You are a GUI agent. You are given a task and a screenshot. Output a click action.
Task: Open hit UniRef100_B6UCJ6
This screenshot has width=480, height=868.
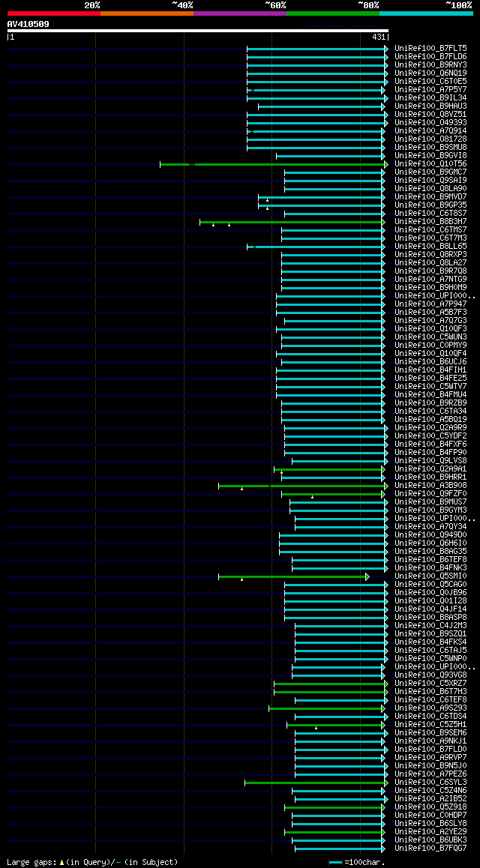coord(430,362)
